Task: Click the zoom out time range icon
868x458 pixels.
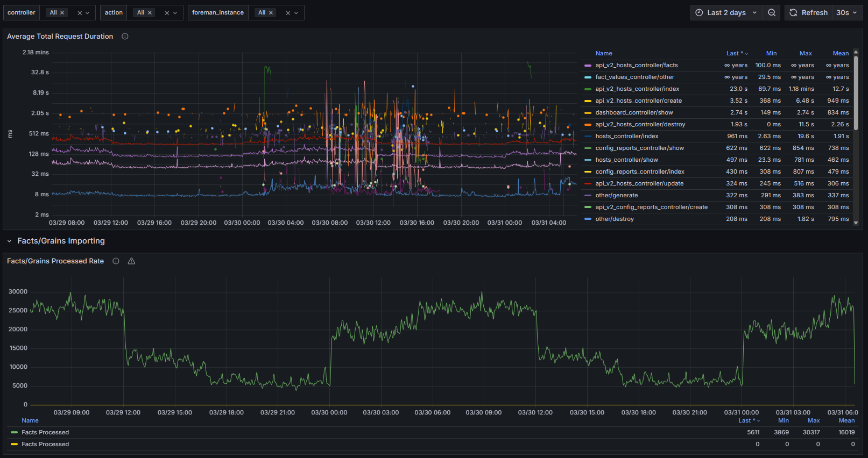Action: [x=772, y=13]
